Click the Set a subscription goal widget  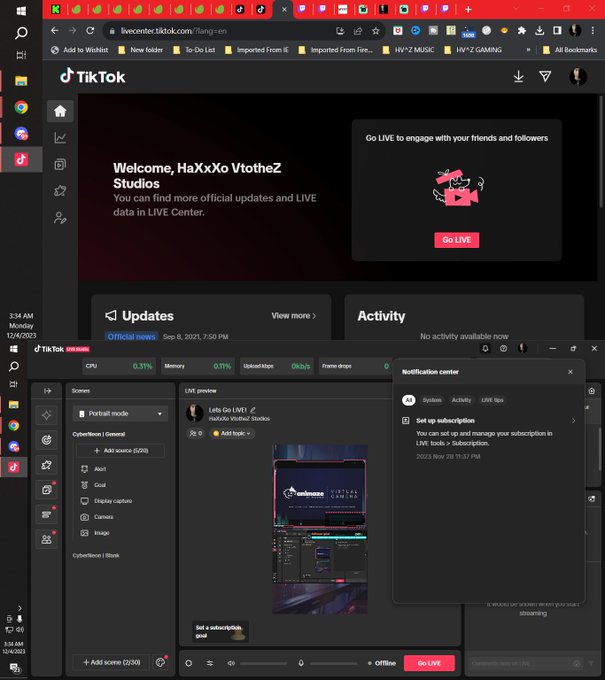click(220, 631)
